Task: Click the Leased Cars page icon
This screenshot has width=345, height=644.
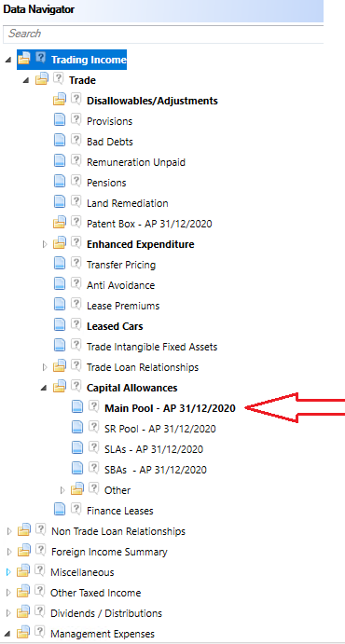Action: click(x=60, y=325)
